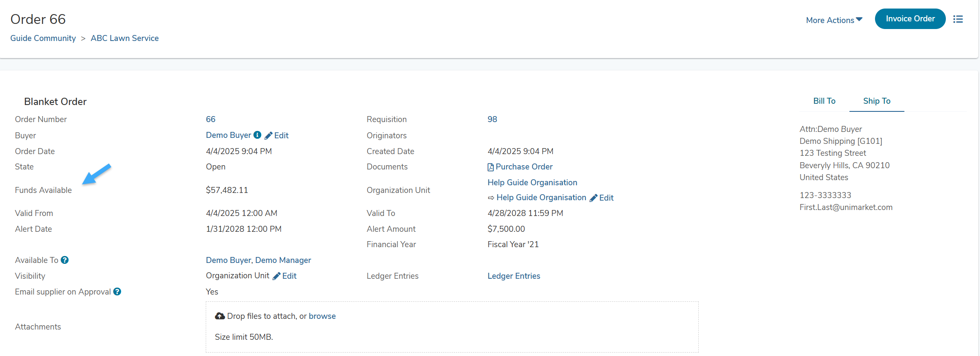Open the ABC Lawn Service breadcrumb link
980x356 pixels.
125,38
